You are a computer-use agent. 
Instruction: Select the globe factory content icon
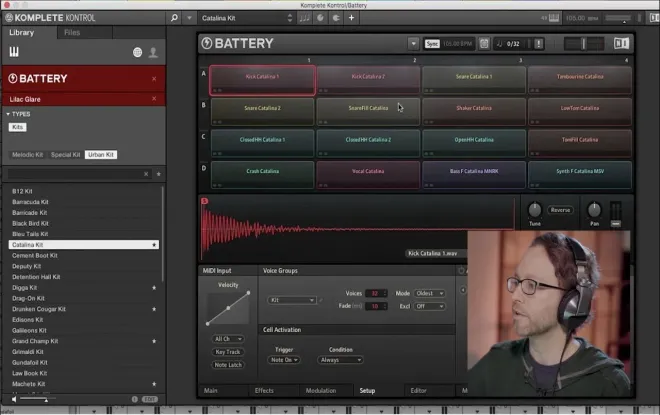click(x=137, y=52)
